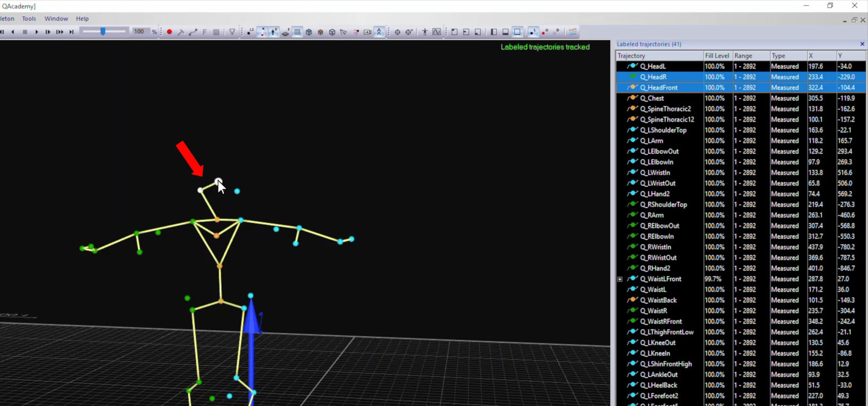The width and height of the screenshot is (868, 406).
Task: Click the crosshair target icon
Action: coord(397,32)
